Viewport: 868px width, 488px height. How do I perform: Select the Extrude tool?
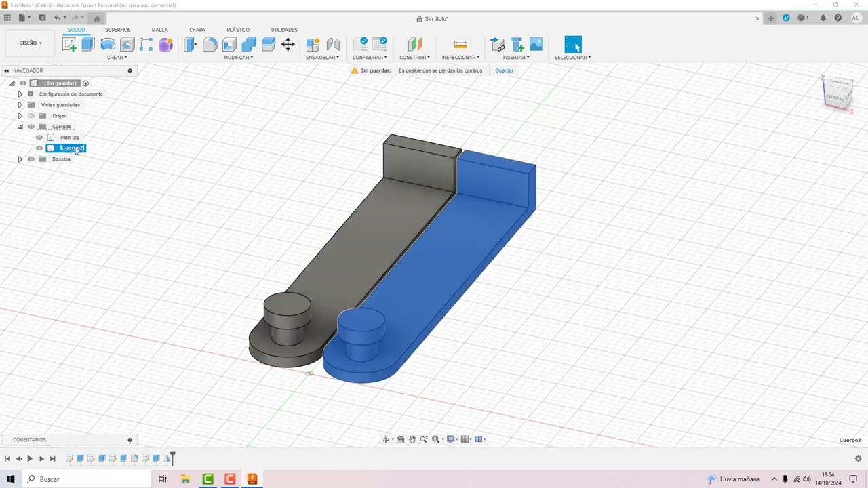click(88, 45)
